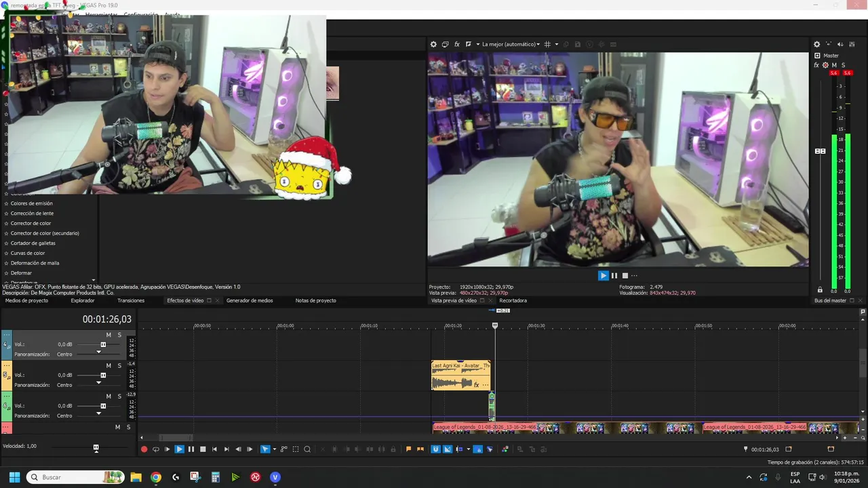Screen dimensions: 868x488
Task: Switch to 'Explorador' tab
Action: tap(83, 300)
